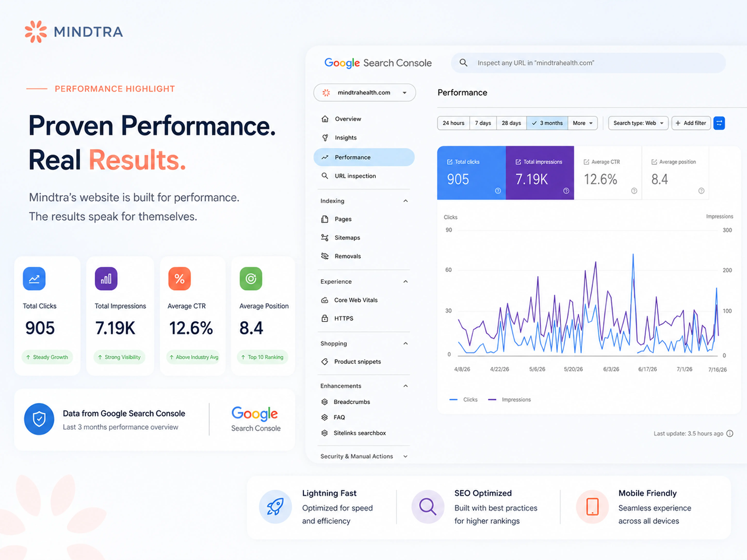The image size is (747, 560).
Task: Click the help icon on Total impressions card
Action: [566, 191]
